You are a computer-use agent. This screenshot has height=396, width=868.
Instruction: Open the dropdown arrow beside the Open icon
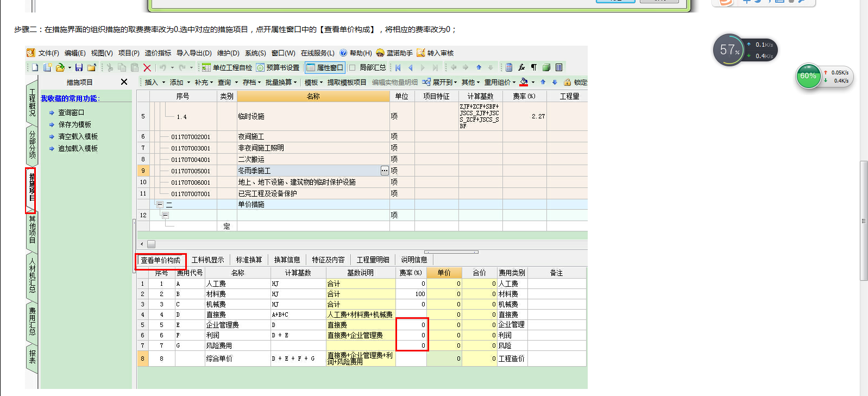(70, 68)
